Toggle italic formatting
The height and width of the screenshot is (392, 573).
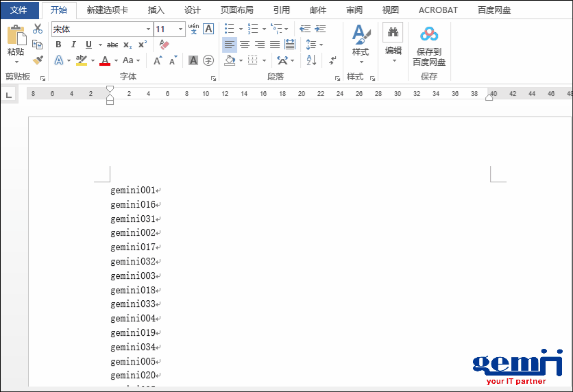[x=73, y=45]
